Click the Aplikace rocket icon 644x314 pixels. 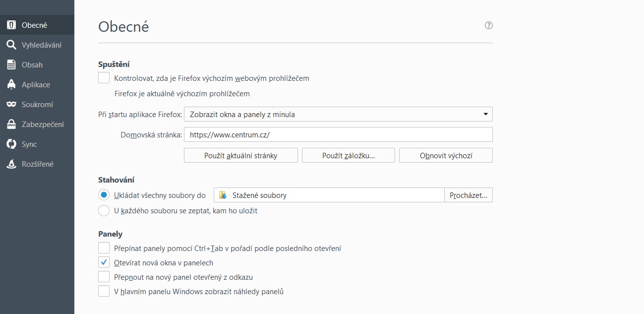11,85
